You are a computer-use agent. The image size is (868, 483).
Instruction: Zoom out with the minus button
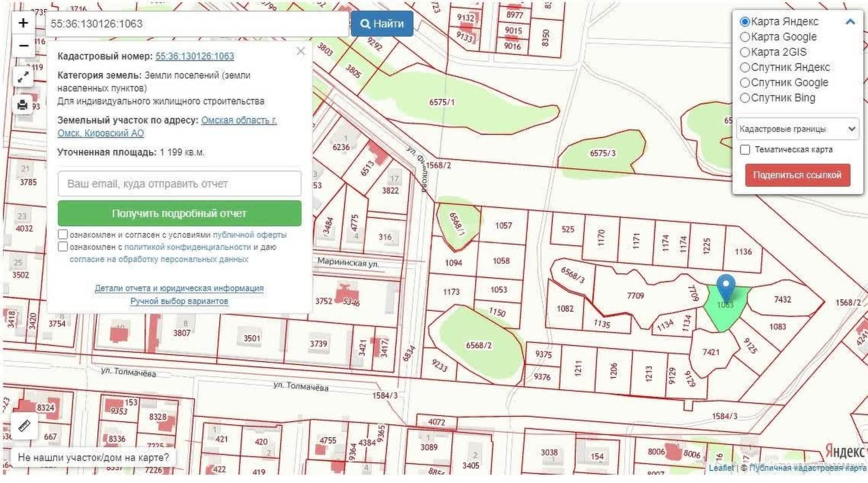coord(23,46)
